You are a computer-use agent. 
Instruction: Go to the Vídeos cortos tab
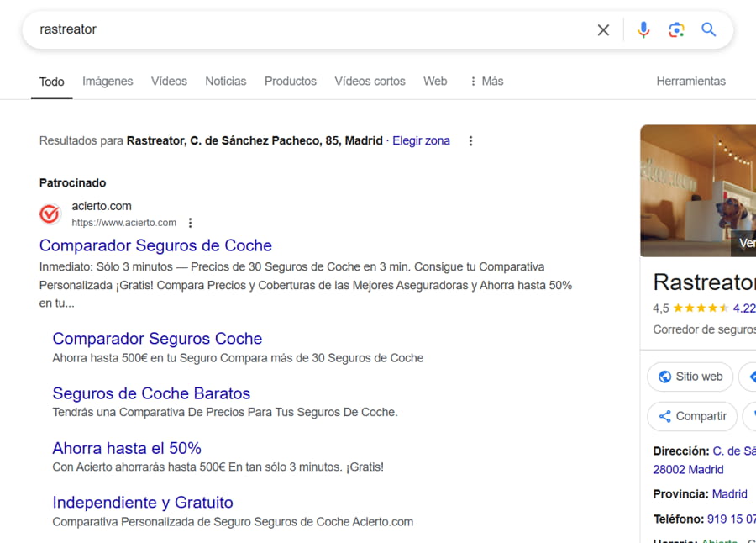pyautogui.click(x=370, y=81)
